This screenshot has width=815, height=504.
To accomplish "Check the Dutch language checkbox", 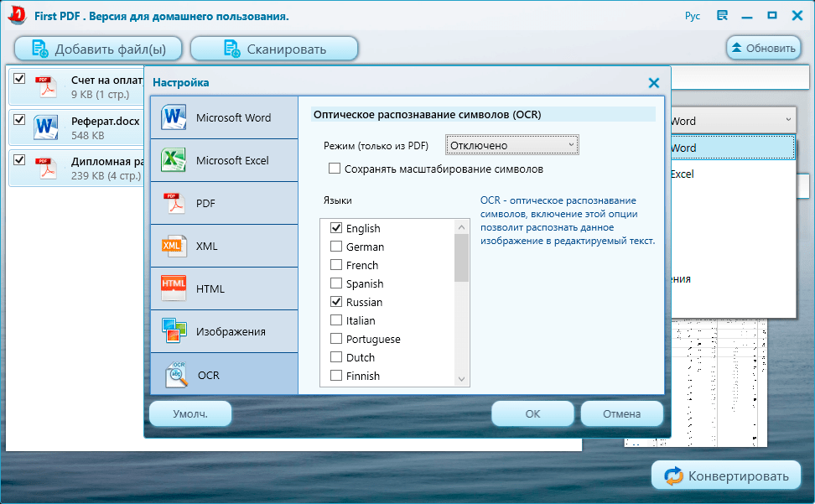I will pos(336,357).
